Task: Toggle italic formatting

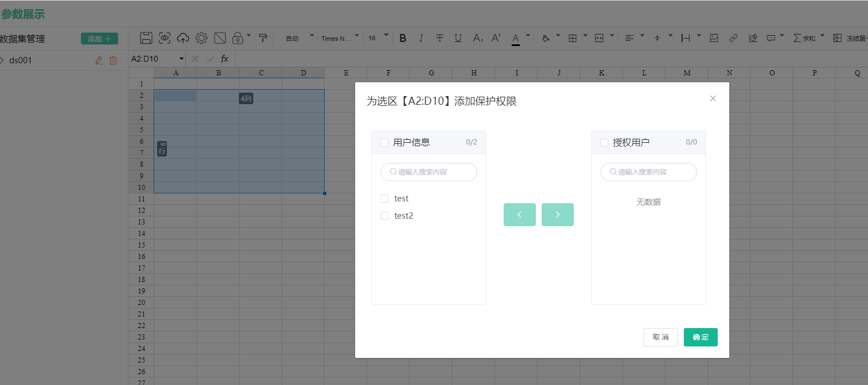Action: click(x=421, y=38)
